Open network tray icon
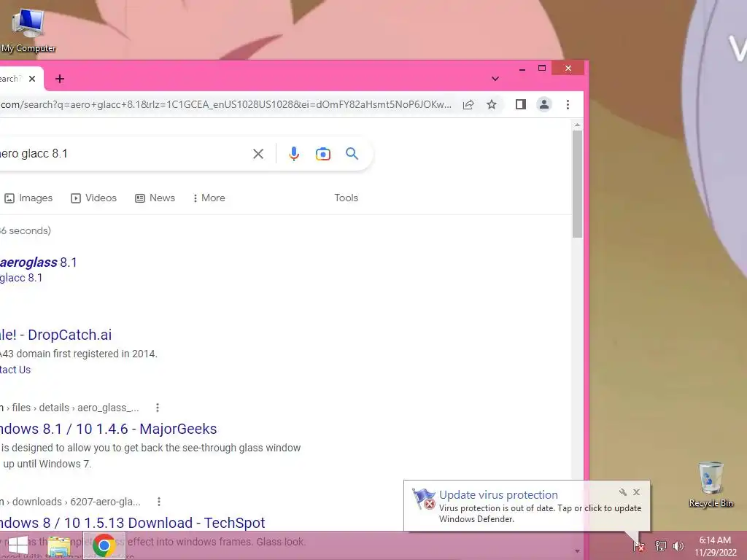The width and height of the screenshot is (747, 560). (660, 545)
